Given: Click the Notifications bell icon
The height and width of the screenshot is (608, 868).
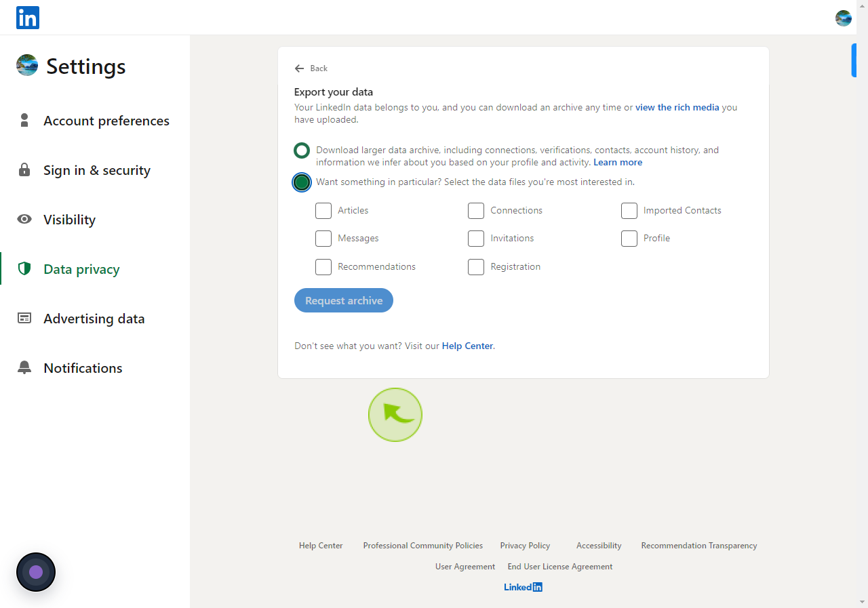Looking at the screenshot, I should pyautogui.click(x=24, y=367).
